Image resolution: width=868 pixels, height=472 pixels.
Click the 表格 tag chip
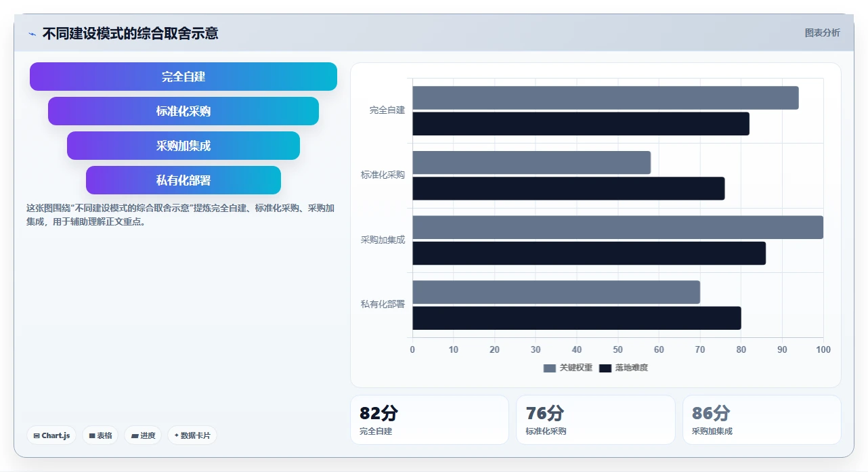(x=100, y=435)
